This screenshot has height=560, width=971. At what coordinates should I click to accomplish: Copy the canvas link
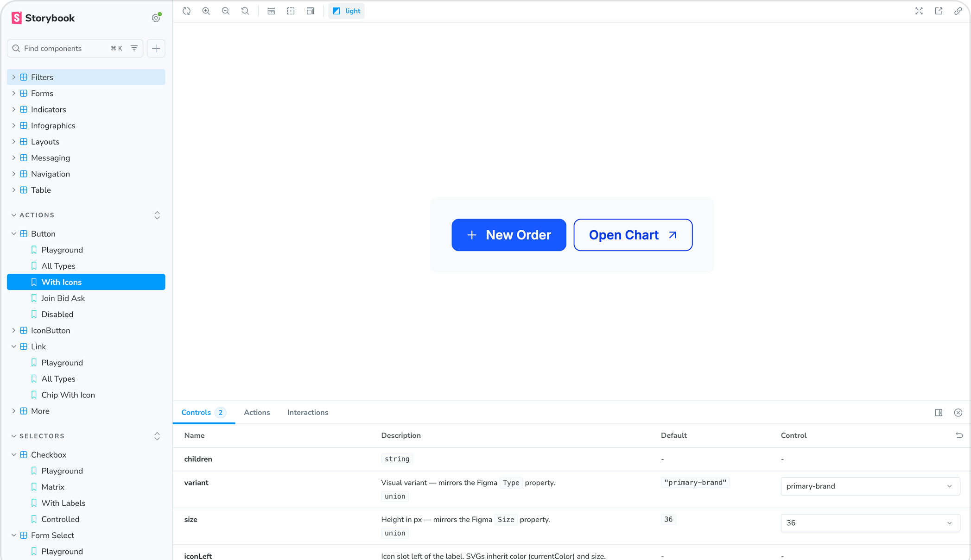coord(958,11)
